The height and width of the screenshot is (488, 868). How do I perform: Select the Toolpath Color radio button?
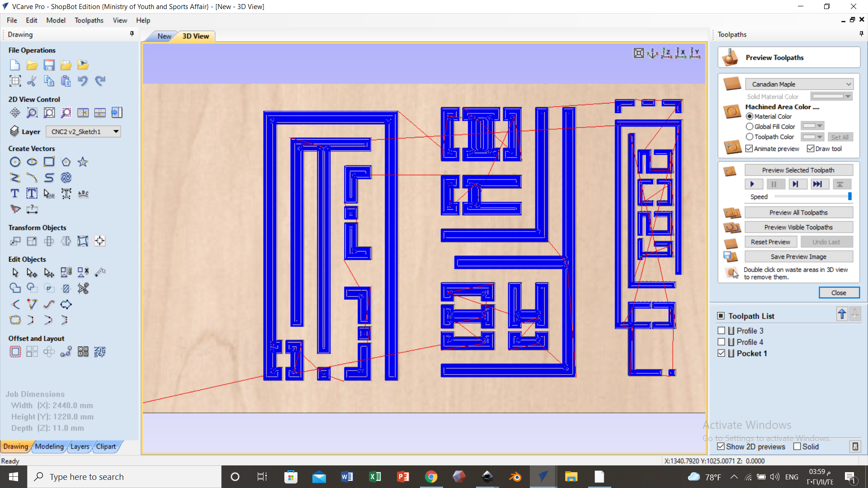(x=750, y=136)
